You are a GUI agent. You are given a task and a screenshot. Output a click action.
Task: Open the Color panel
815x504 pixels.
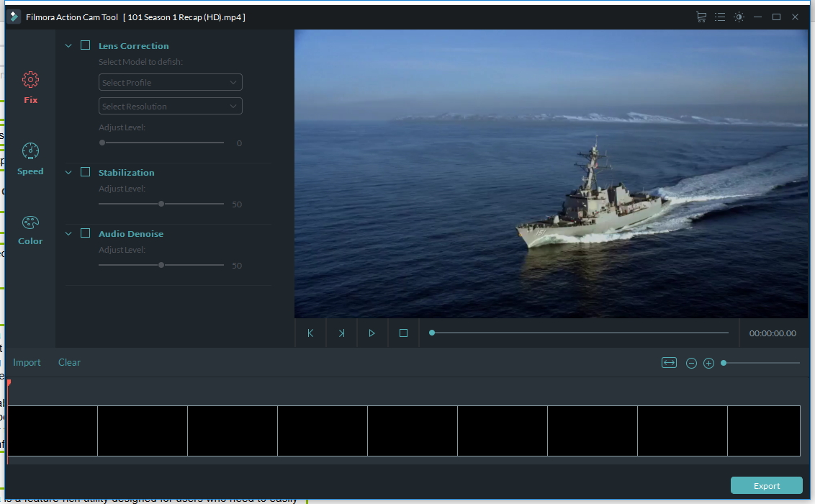pyautogui.click(x=30, y=228)
